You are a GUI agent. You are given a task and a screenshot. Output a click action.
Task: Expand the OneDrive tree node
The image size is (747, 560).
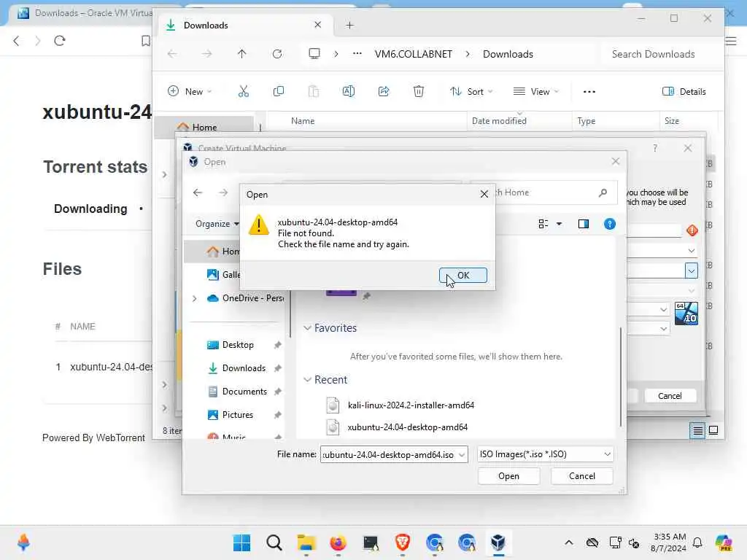pos(194,298)
